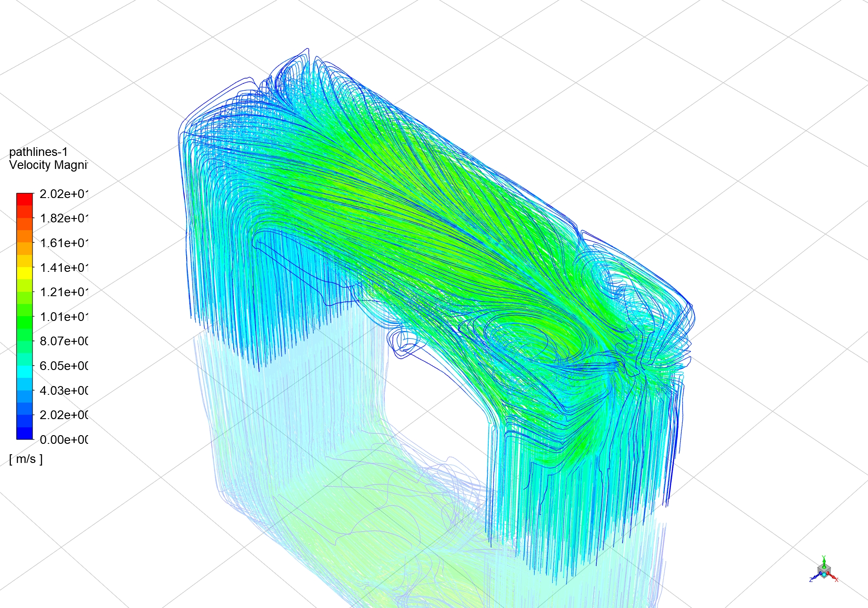868x608 pixels.
Task: Click the 1.61e+01 legend value
Action: click(63, 243)
